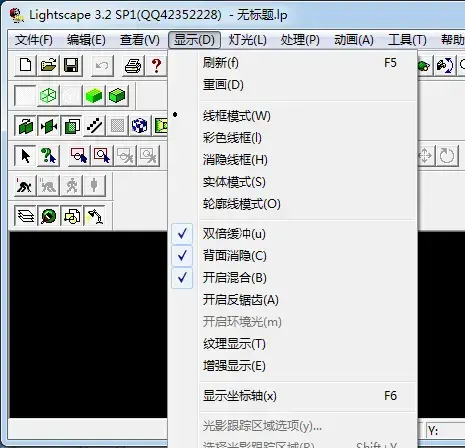Image resolution: width=465 pixels, height=448 pixels.
Task: Open the overlapping shapes Blocks table icon
Action: pos(71,216)
